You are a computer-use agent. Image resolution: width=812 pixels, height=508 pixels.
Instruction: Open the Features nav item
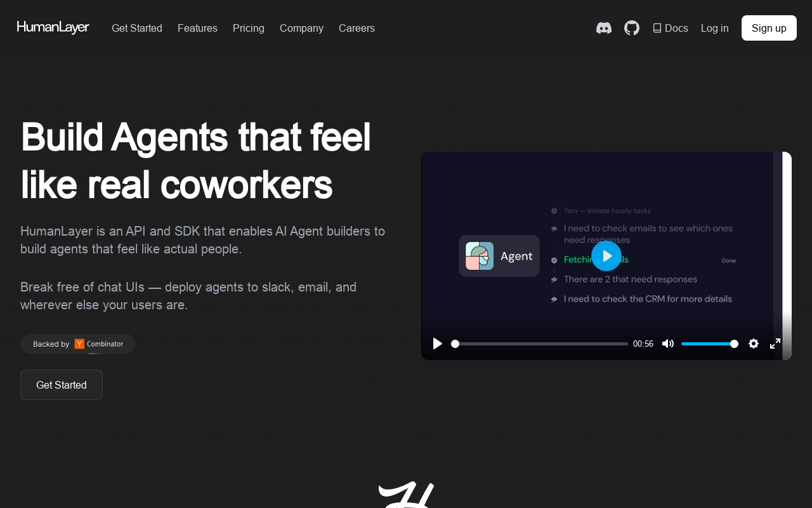197,28
